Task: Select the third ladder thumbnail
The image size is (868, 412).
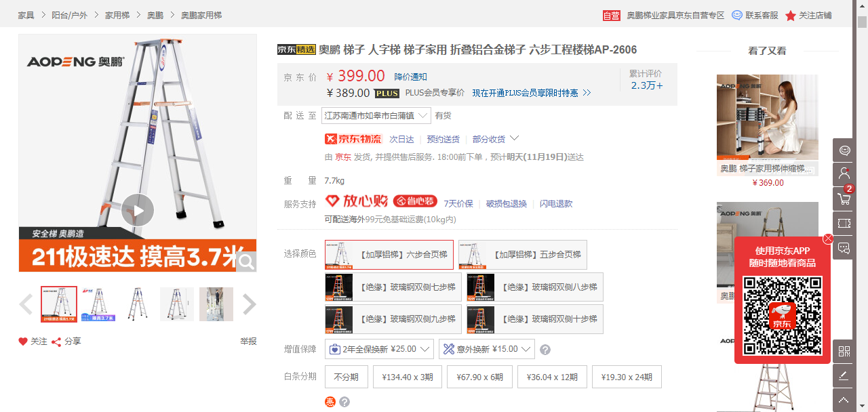Action: [138, 304]
